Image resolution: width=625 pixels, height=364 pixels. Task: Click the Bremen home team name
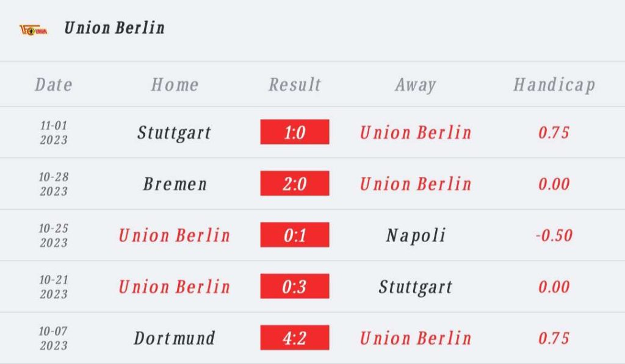[175, 184]
